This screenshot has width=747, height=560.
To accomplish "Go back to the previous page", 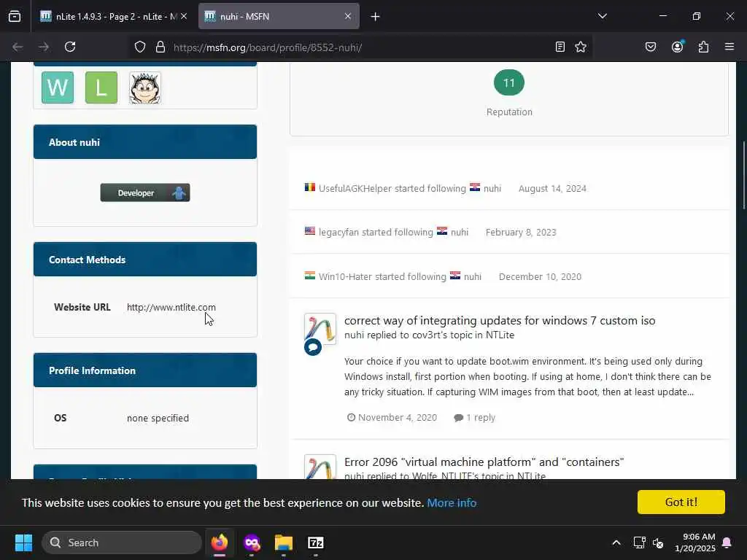I will point(18,47).
